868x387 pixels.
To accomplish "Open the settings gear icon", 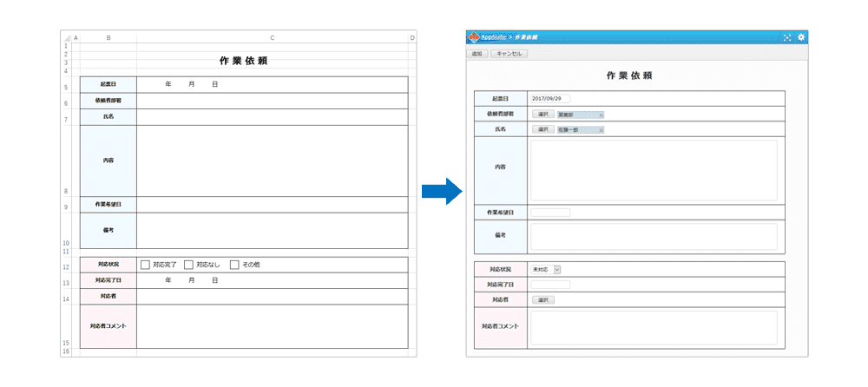I will click(x=801, y=37).
